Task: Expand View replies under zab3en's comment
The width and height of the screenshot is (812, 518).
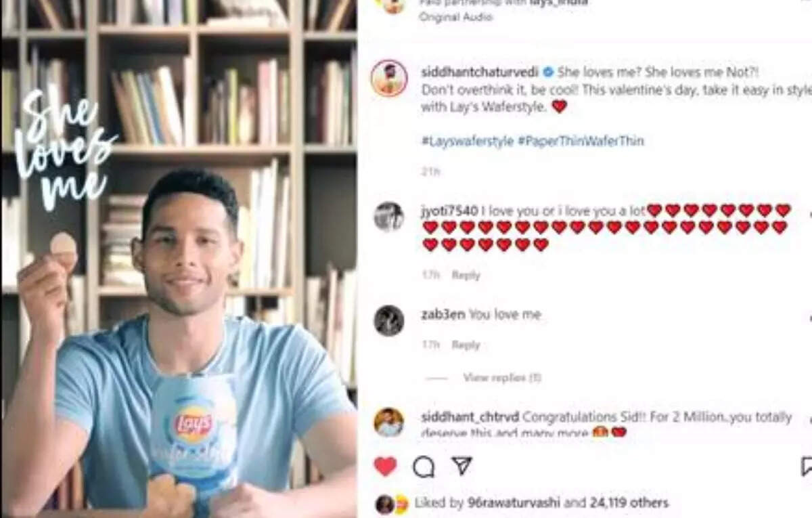Action: [501, 378]
